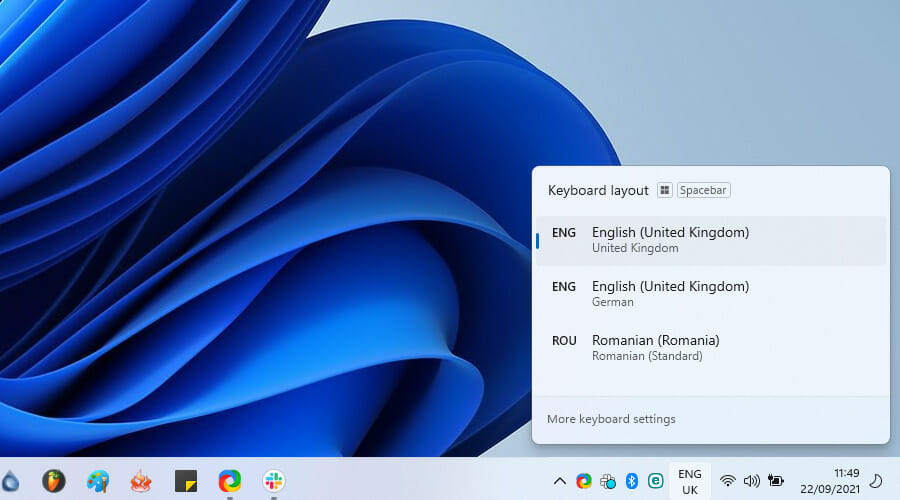Launch the Paint app from taskbar
The image size is (900, 500).
[98, 481]
